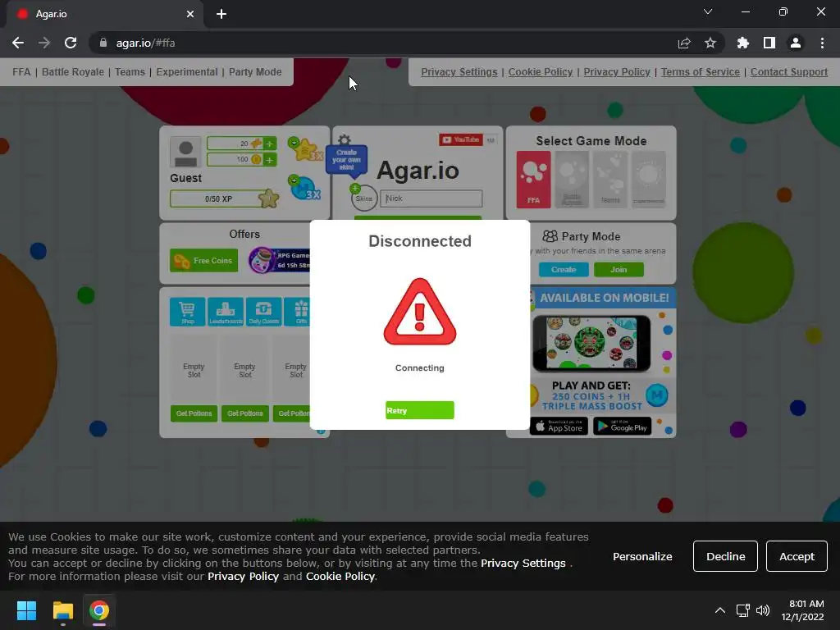Open Privacy Policy link in cookie banner

[243, 577]
